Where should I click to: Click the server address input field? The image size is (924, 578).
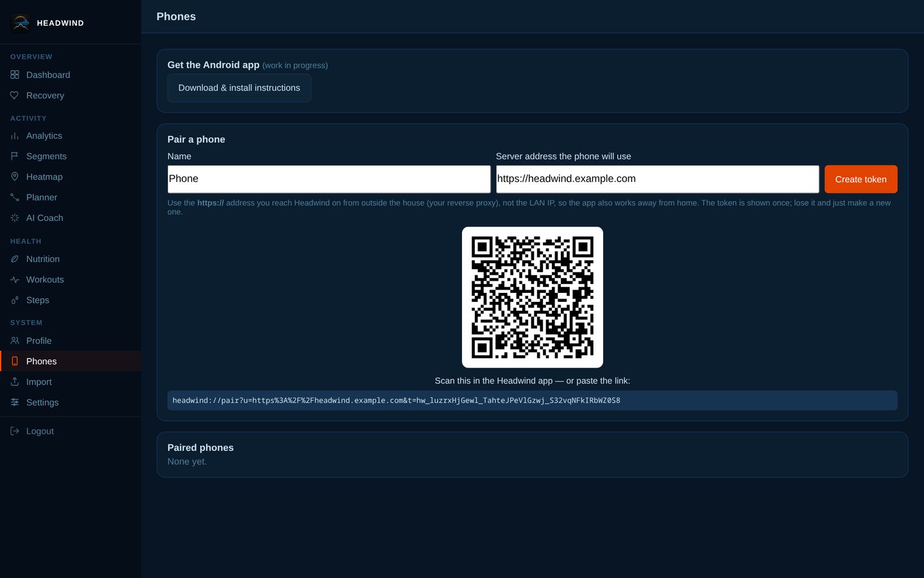click(x=658, y=179)
